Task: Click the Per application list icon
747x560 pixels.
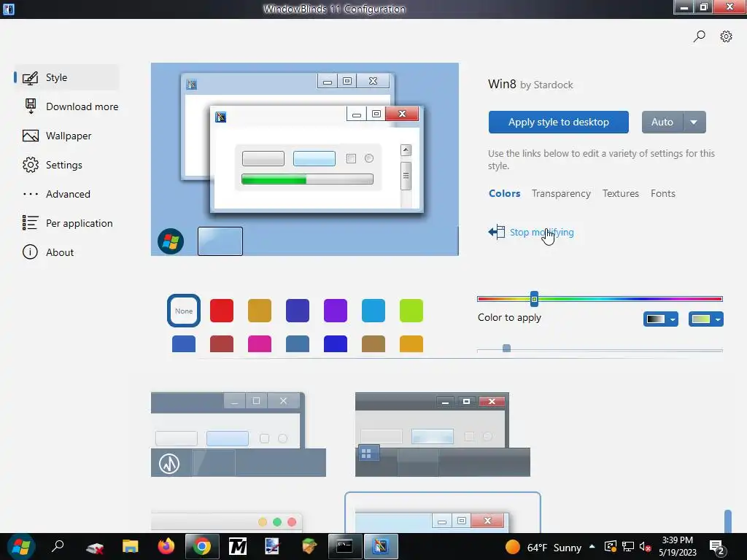Action: 30,223
